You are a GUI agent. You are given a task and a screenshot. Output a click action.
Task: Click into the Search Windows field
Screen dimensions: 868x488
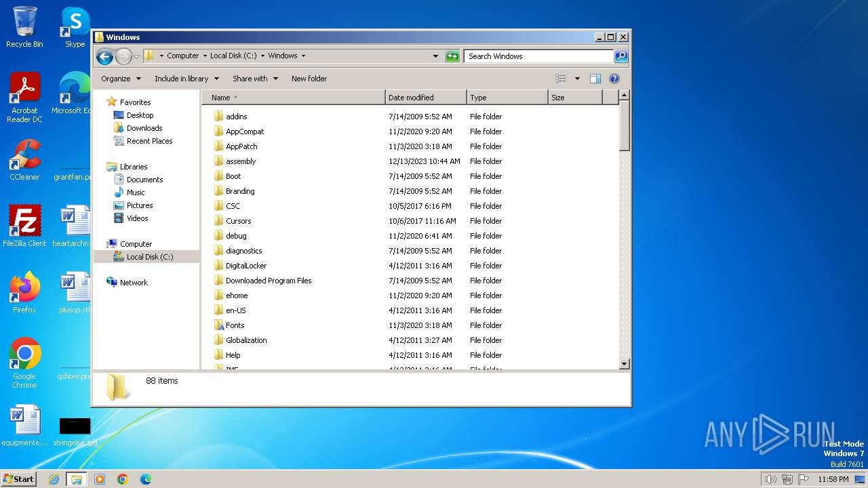[539, 56]
